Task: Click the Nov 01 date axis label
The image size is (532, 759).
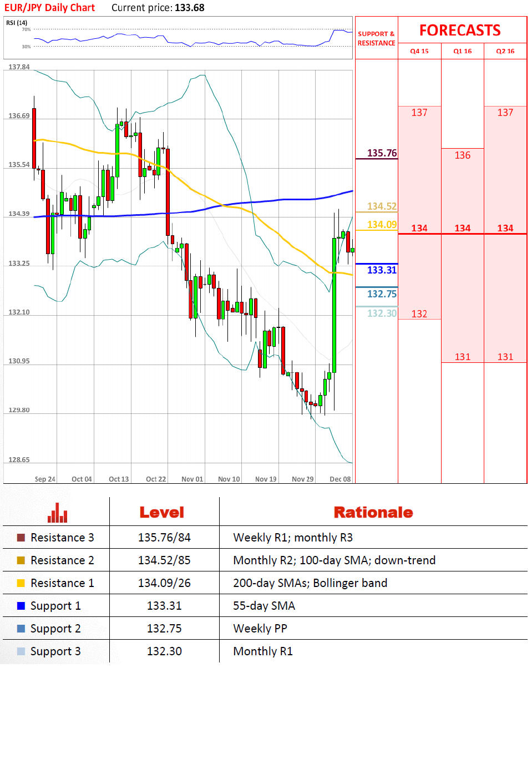Action: pos(192,479)
